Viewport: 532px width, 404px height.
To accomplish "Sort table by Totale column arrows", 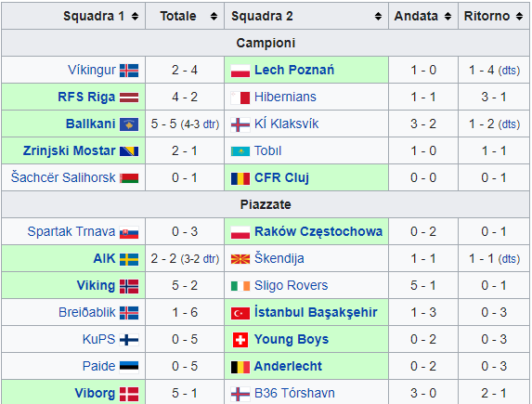I will 214,16.
